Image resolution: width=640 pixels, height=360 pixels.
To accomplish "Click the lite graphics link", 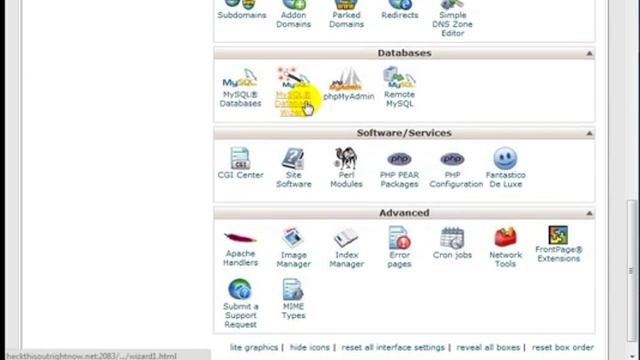I will (254, 347).
